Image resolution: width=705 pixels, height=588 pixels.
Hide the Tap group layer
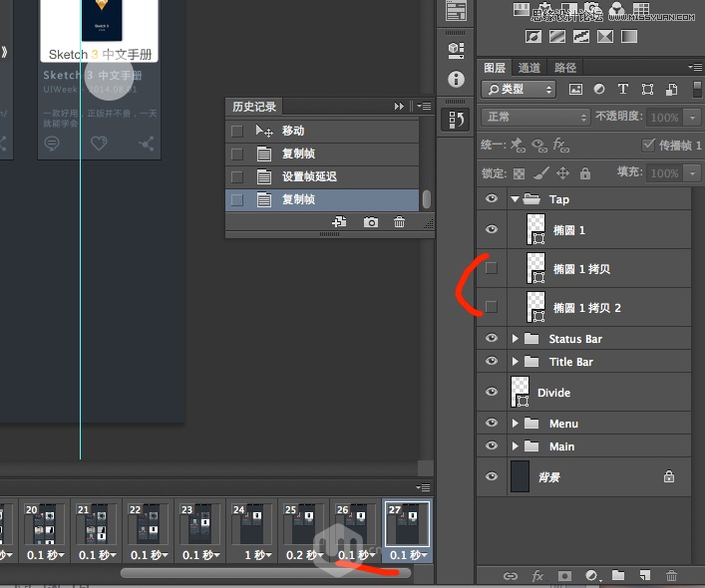click(492, 198)
